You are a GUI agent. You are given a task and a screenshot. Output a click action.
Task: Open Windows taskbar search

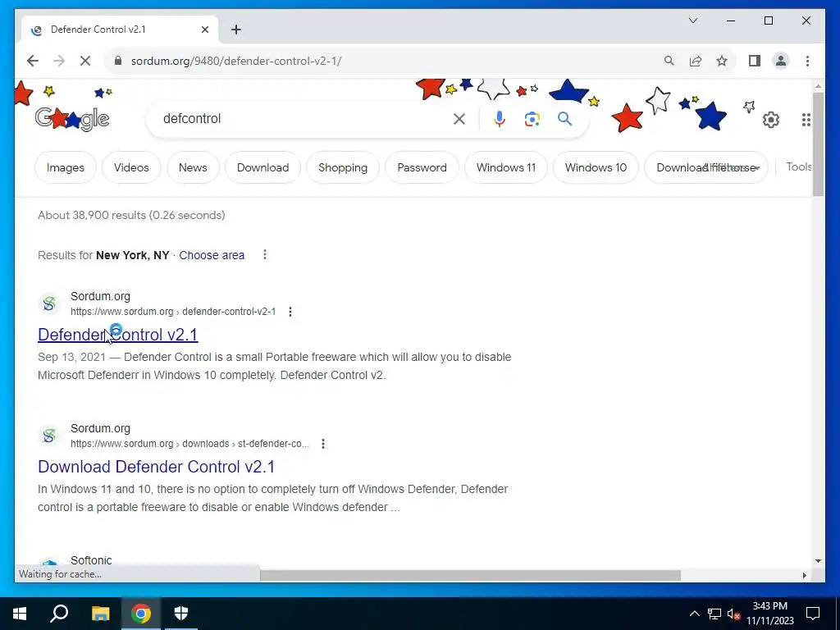pos(59,614)
